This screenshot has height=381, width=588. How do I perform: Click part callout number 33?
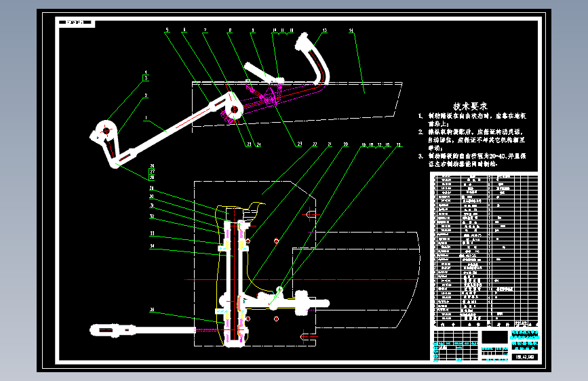point(152,233)
